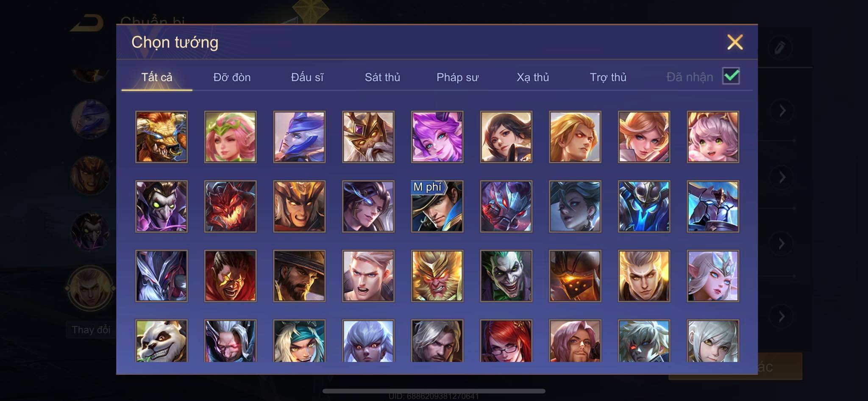Select the hero tagged M phí
This screenshot has height=401, width=868.
[437, 206]
